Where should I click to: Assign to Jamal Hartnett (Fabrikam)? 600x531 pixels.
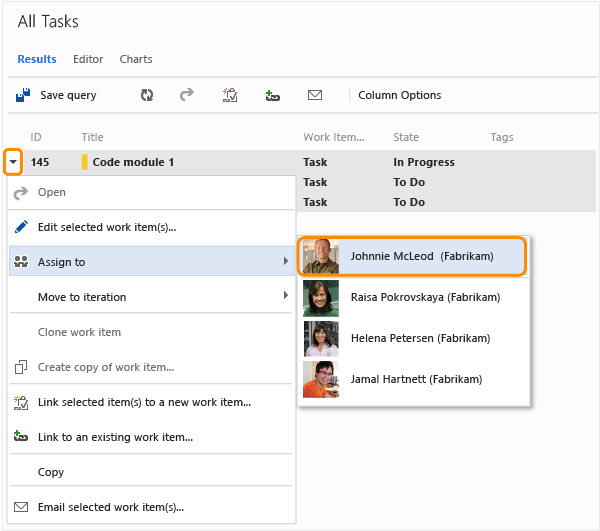coord(414,379)
